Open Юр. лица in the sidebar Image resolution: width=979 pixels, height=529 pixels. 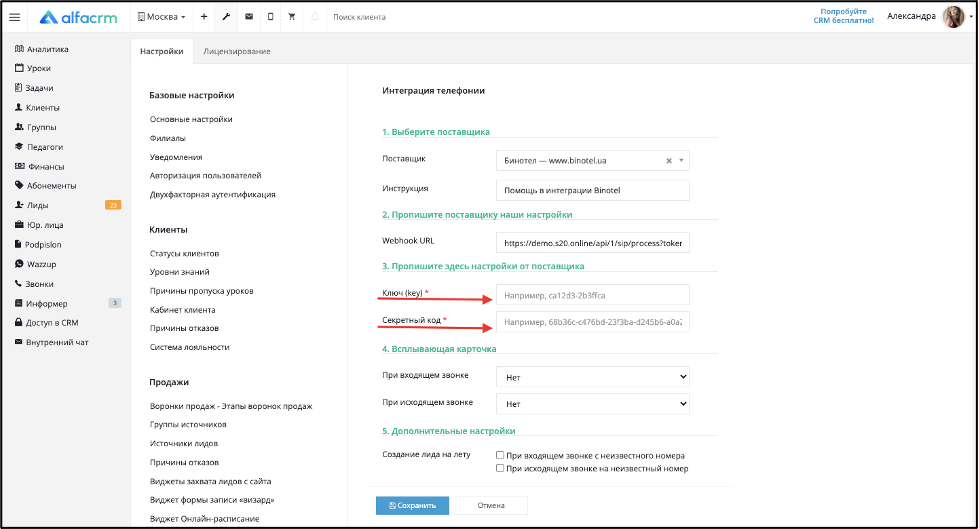39,225
